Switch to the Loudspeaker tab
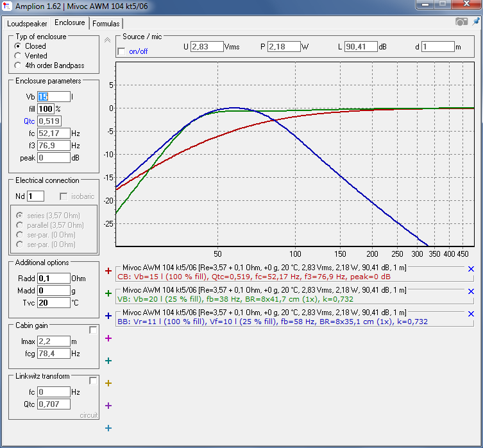The height and width of the screenshot is (448, 483). tap(27, 24)
